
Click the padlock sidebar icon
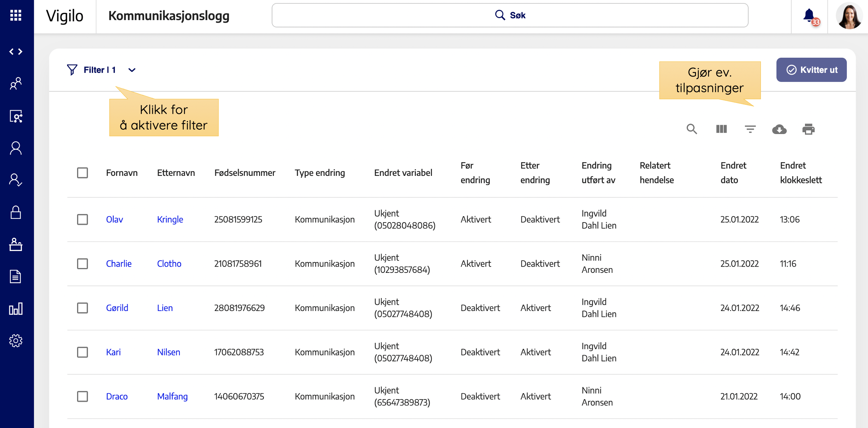tap(16, 213)
